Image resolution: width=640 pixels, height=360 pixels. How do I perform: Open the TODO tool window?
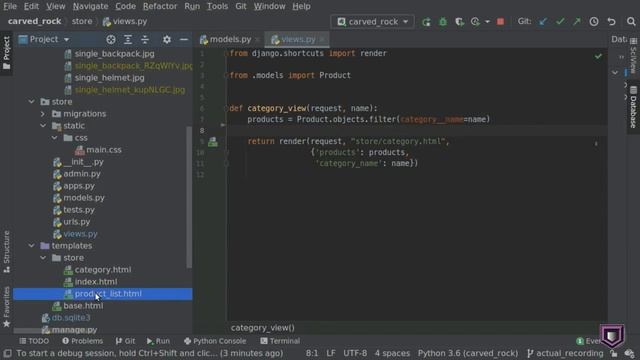[34, 341]
